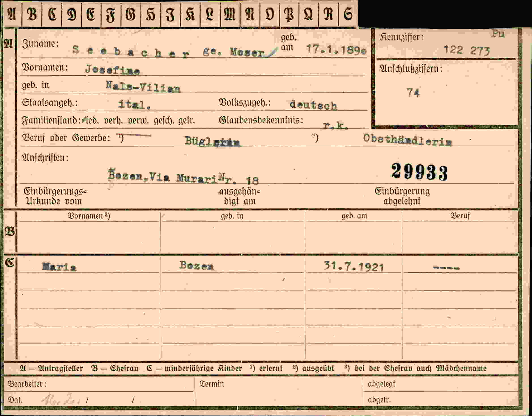
Task: Click the birthplace 'Nals-Vilian'
Action: tap(143, 87)
